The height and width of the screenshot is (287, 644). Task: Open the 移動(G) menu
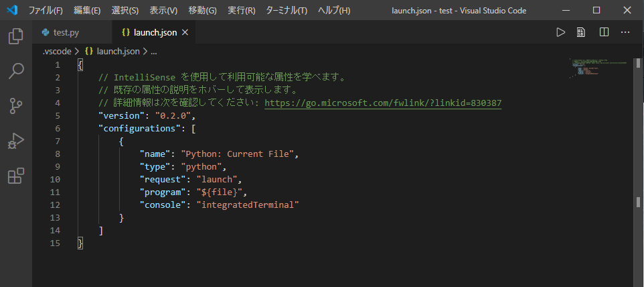(202, 11)
